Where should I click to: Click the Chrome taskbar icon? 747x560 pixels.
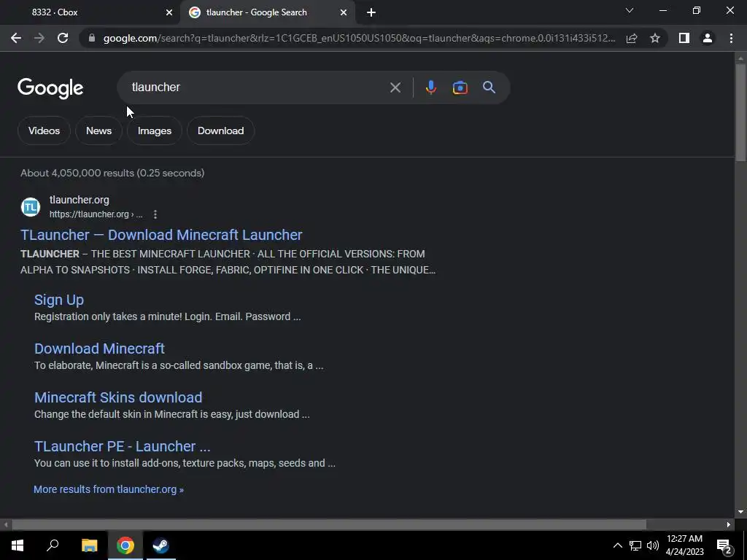(x=125, y=545)
